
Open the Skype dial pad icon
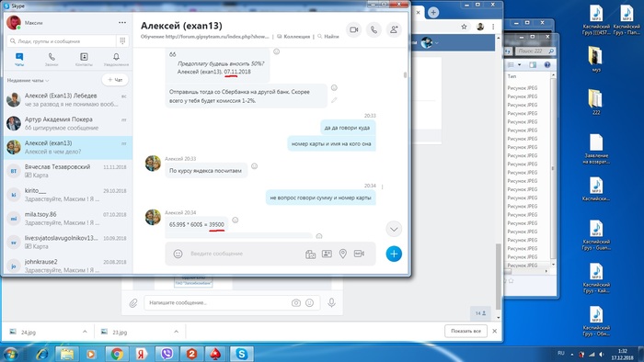point(122,41)
